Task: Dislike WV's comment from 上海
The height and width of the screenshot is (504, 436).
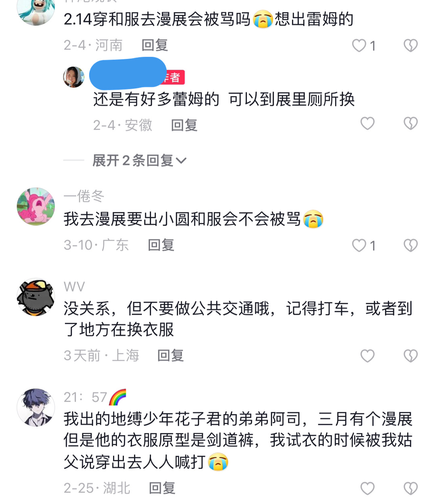Action: click(x=411, y=356)
